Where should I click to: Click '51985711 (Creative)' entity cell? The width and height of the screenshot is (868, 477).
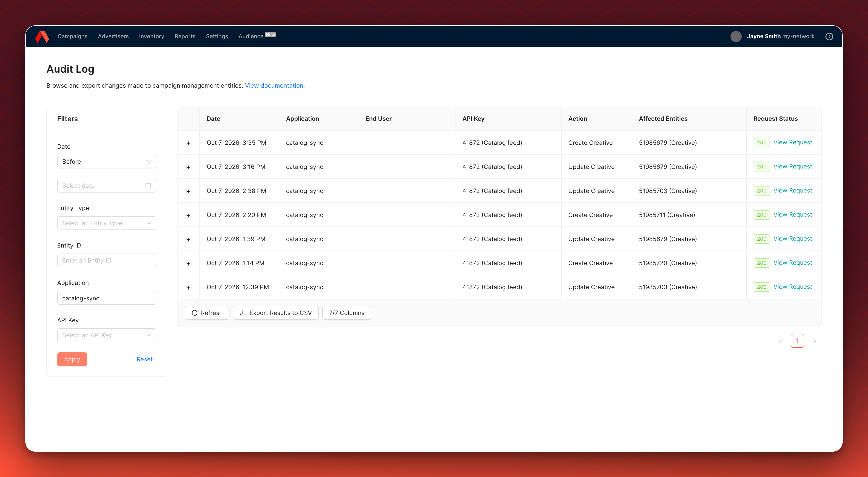(x=667, y=215)
